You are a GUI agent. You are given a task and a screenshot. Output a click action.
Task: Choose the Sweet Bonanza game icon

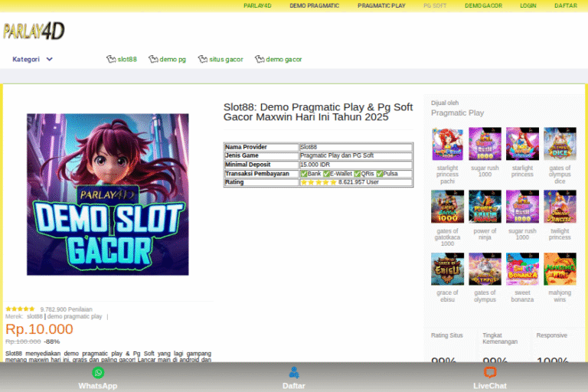coord(522,269)
